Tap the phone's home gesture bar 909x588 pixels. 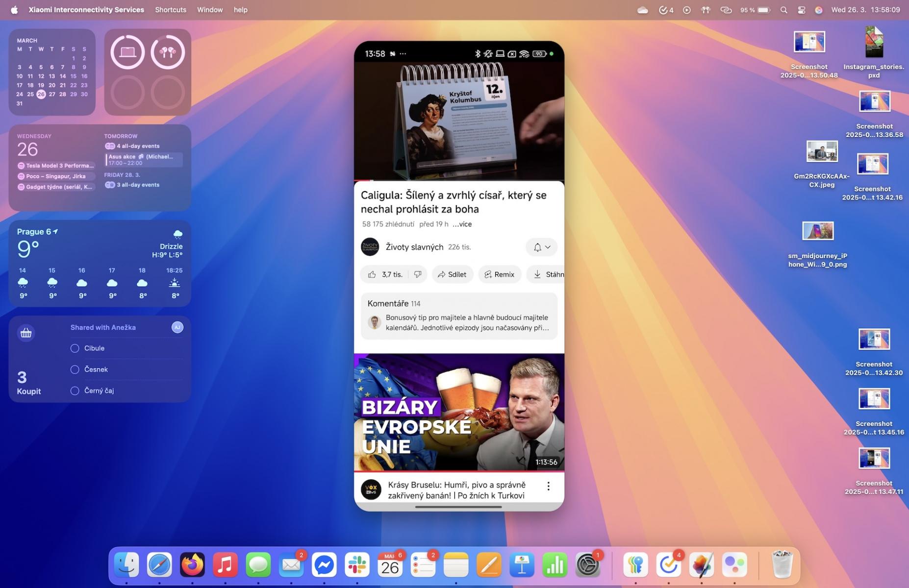[x=458, y=507]
